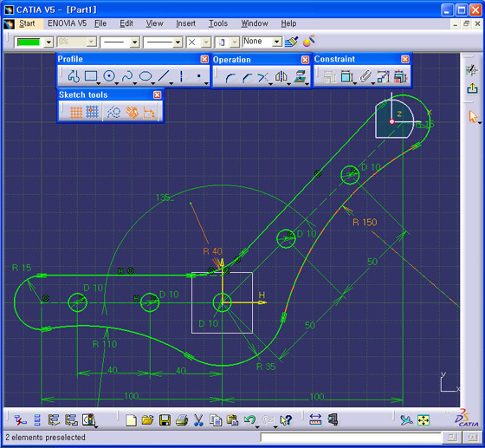This screenshot has width=485, height=448.
Task: Open the Tools menu
Action: pyautogui.click(x=218, y=23)
